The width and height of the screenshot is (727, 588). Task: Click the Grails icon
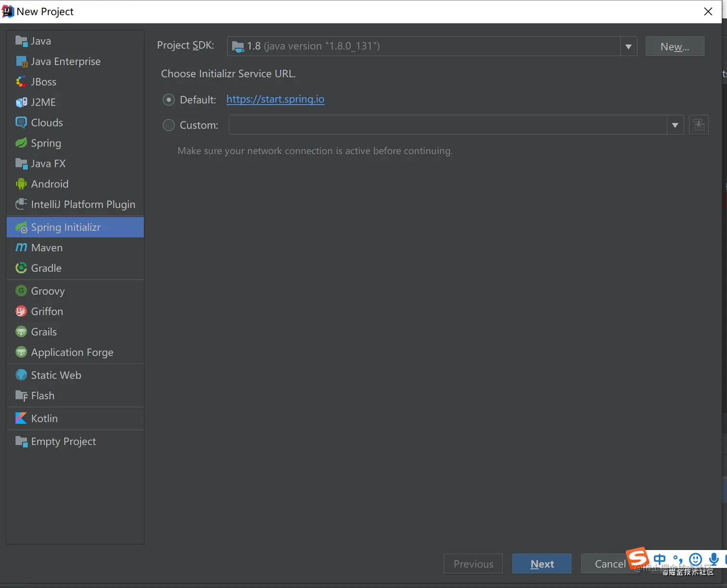[21, 332]
